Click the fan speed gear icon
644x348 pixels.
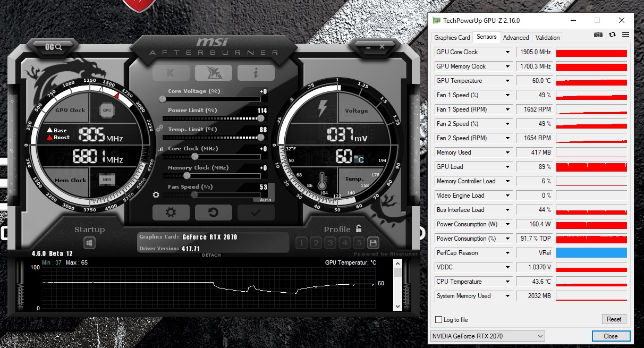(156, 195)
